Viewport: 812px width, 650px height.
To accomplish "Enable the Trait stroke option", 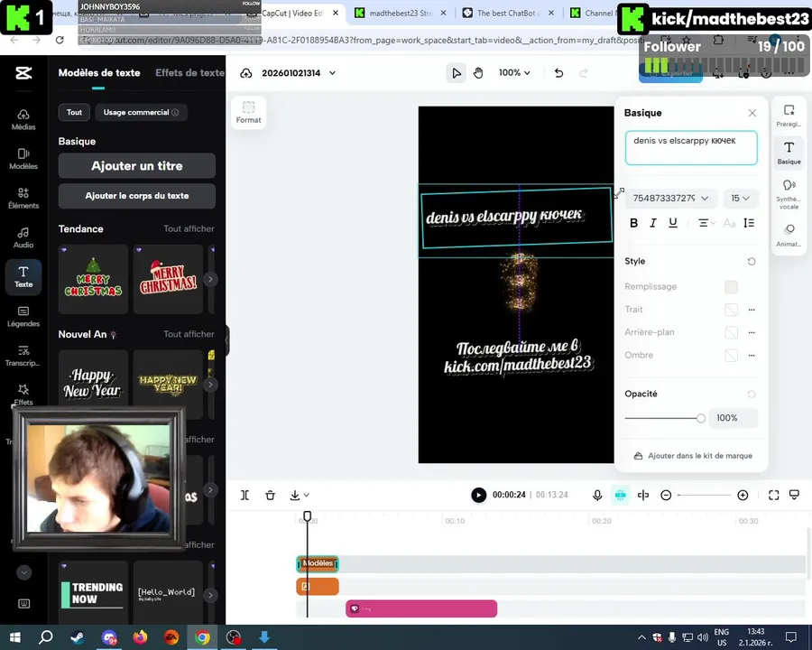I will (731, 310).
